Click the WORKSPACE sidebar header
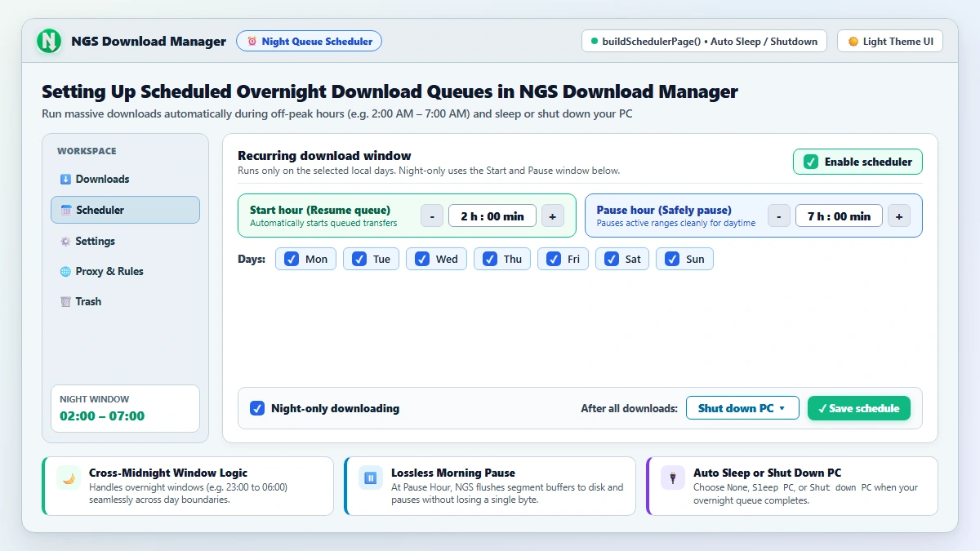Viewport: 980px width, 551px height. [87, 151]
